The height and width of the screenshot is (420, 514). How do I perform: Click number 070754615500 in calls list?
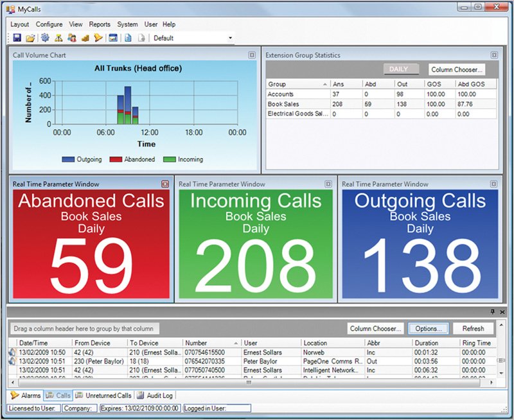point(205,353)
